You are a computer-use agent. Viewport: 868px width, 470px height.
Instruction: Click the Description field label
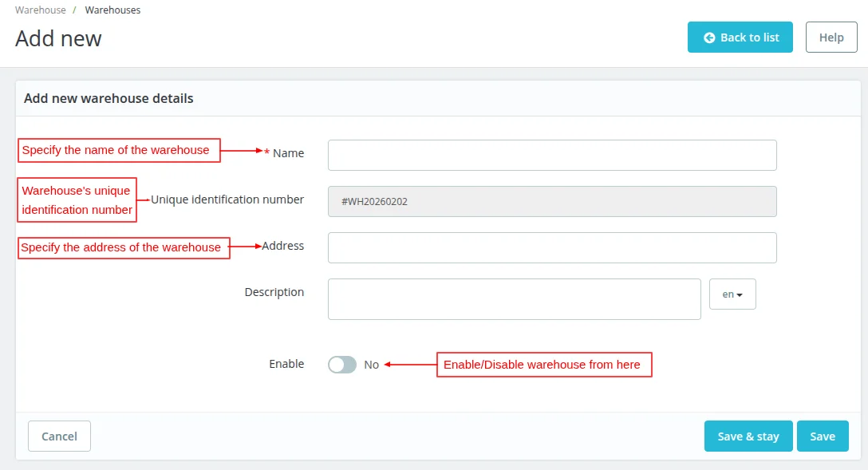pos(274,292)
